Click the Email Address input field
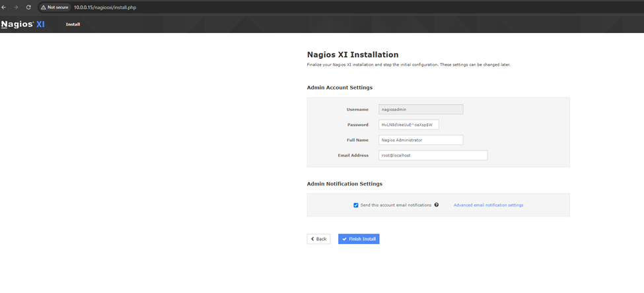The image size is (644, 293). click(x=433, y=155)
